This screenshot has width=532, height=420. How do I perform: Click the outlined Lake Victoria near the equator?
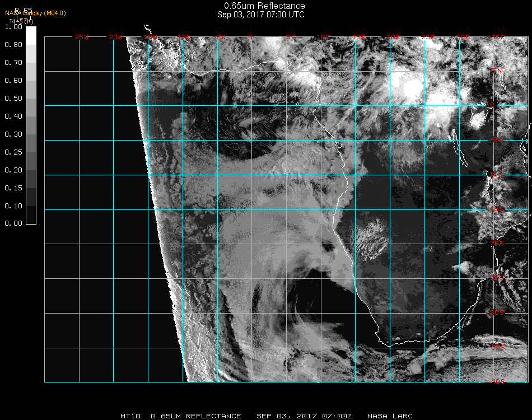pos(479,119)
